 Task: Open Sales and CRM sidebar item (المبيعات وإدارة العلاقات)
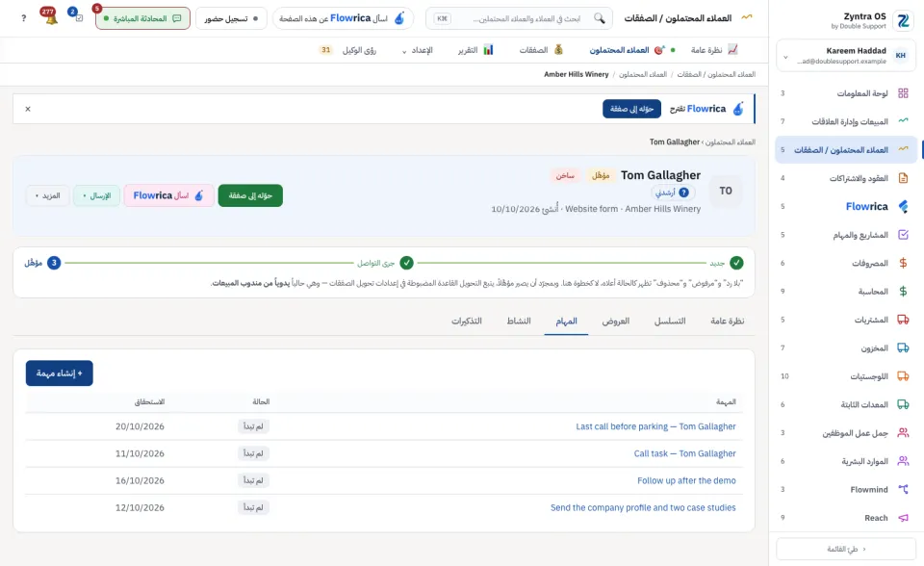(846, 121)
